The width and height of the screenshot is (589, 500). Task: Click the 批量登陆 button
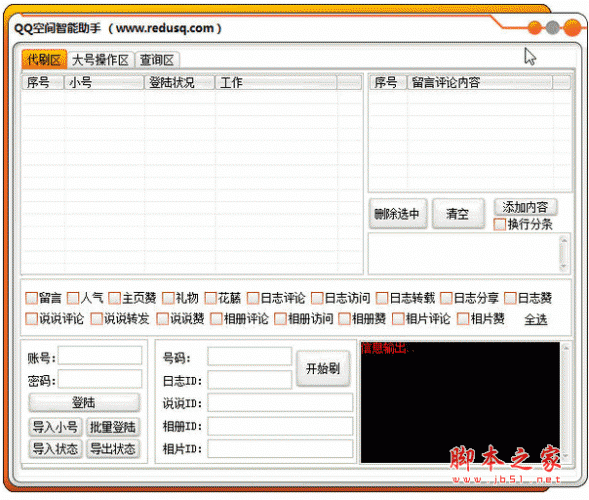113,427
